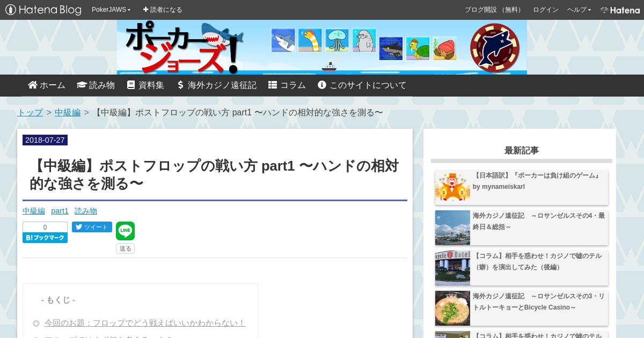The image size is (644, 338).
Task: Click the ログイン link
Action: pyautogui.click(x=545, y=10)
